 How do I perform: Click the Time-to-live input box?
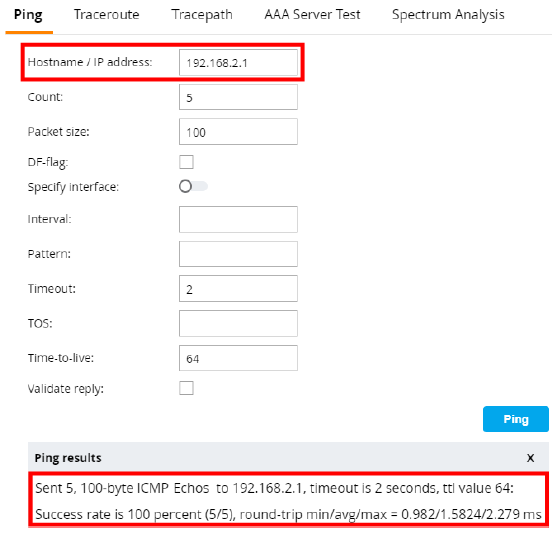(238, 358)
